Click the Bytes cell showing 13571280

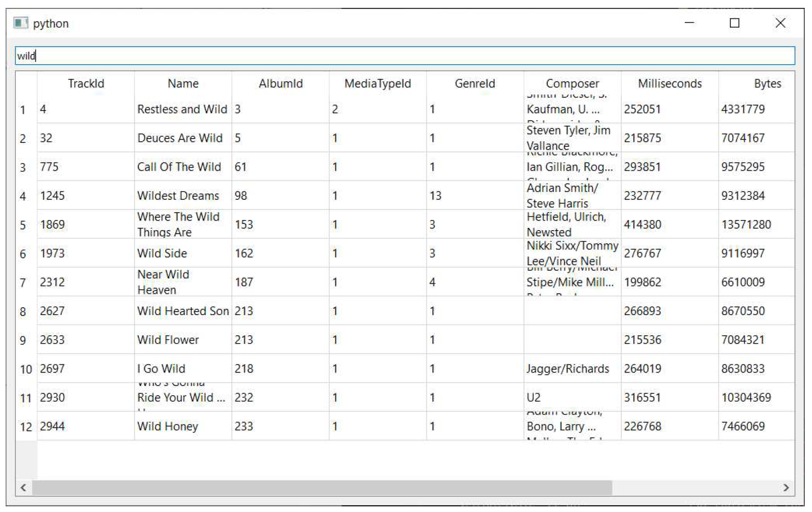[757, 224]
